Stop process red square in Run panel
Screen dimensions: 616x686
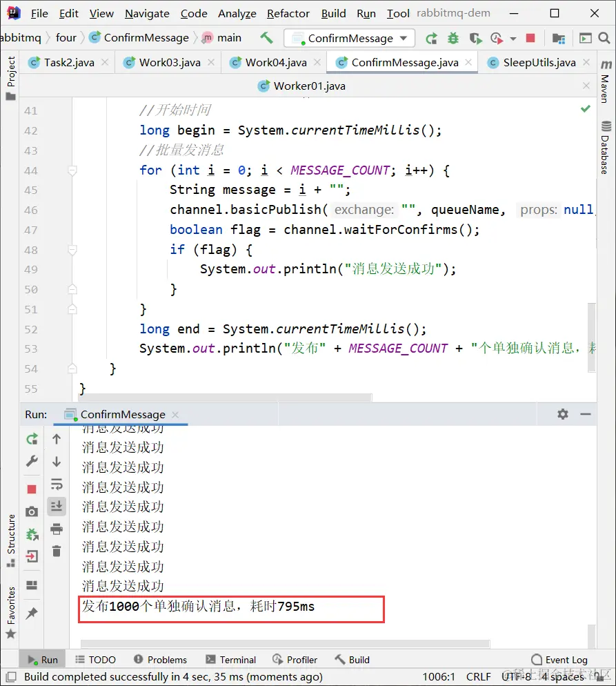point(32,489)
